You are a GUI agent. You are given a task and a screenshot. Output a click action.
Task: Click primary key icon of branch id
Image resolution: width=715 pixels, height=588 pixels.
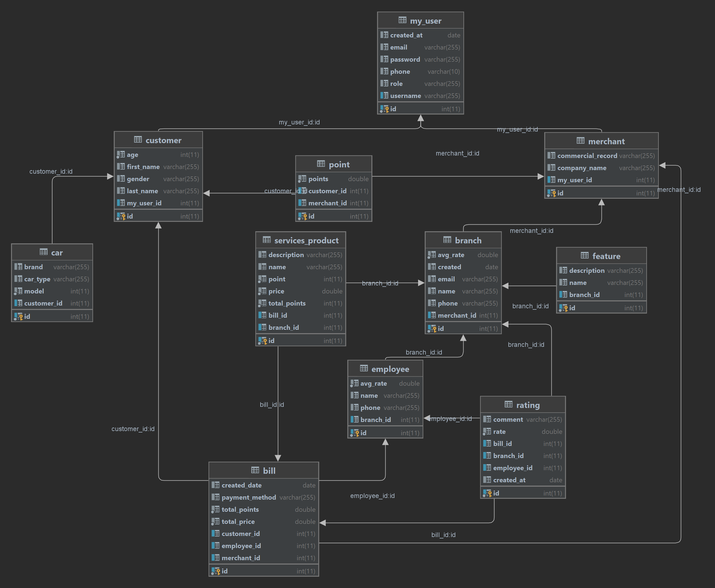[432, 329]
